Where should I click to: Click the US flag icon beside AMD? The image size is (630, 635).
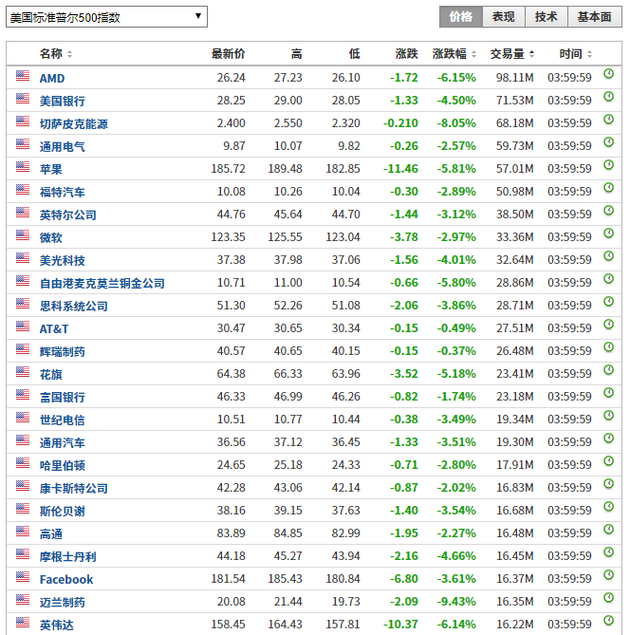tap(23, 75)
